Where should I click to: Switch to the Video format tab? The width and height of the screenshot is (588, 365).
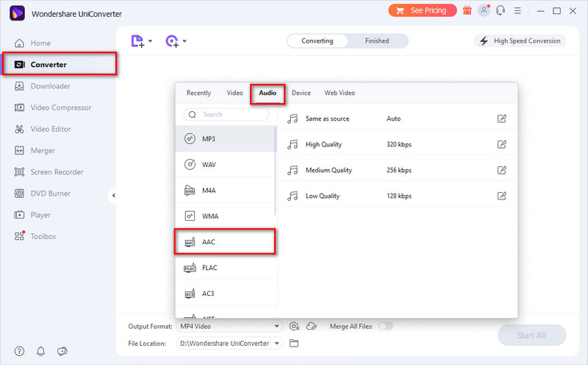pos(234,93)
